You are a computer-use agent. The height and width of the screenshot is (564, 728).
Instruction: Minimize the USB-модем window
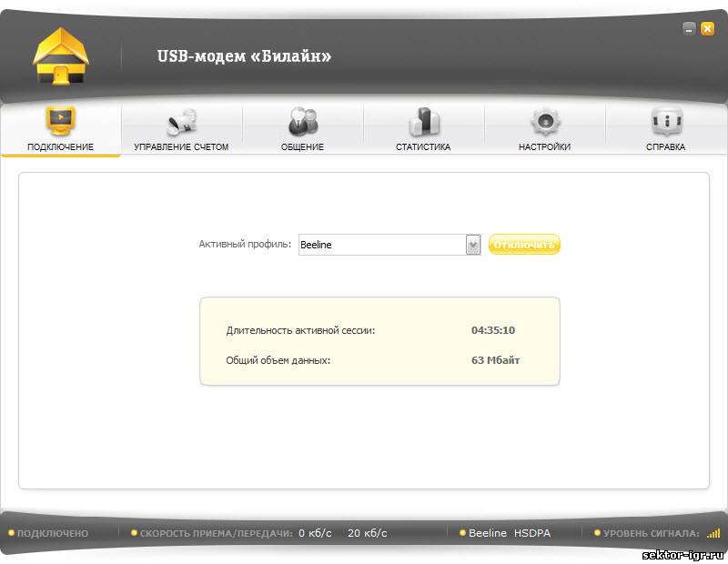689,29
